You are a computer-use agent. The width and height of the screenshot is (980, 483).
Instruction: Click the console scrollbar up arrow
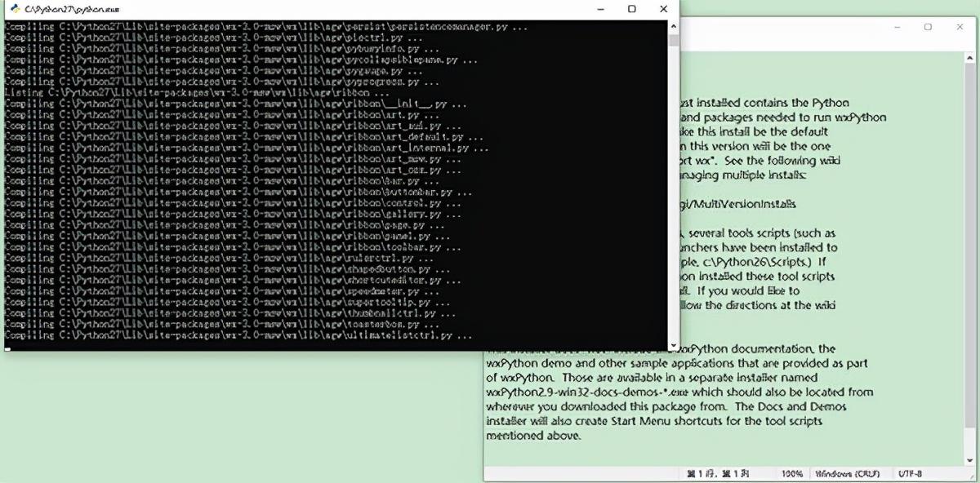674,26
